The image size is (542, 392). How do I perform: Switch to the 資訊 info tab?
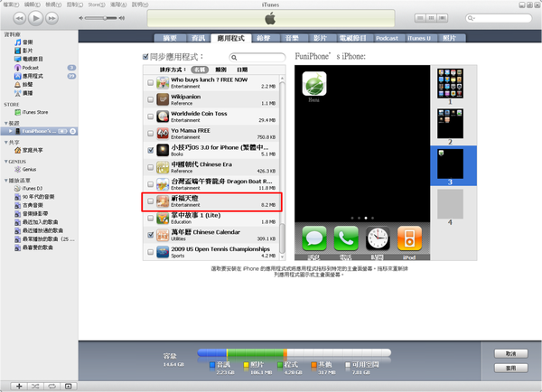coord(199,38)
